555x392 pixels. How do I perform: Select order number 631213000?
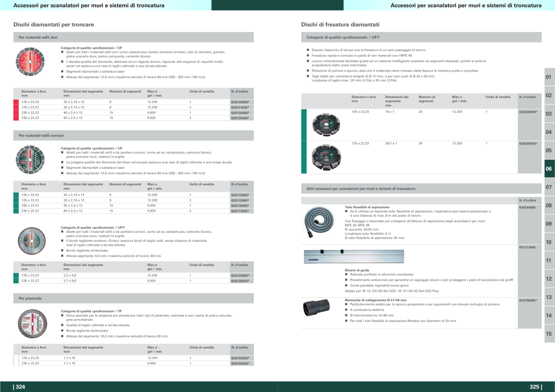[527, 247]
